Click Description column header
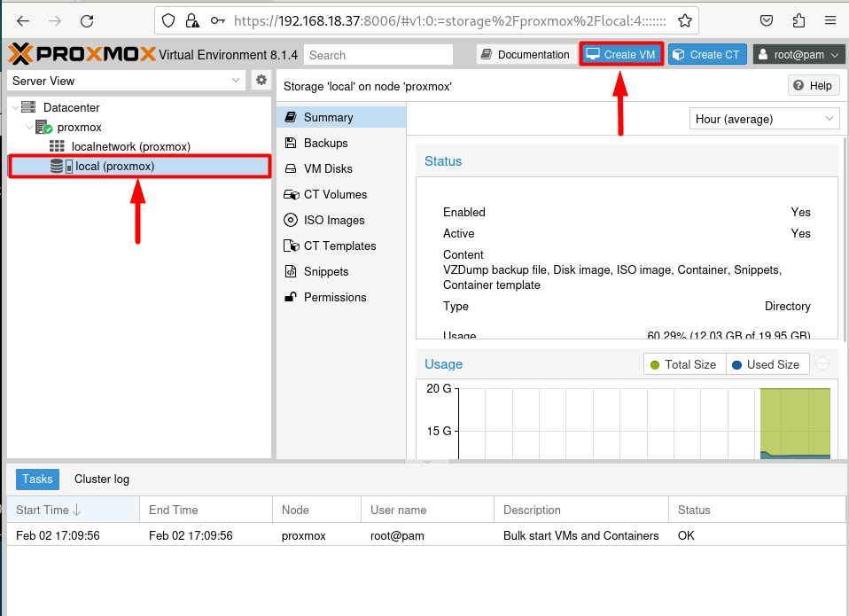The image size is (849, 616). point(581,510)
